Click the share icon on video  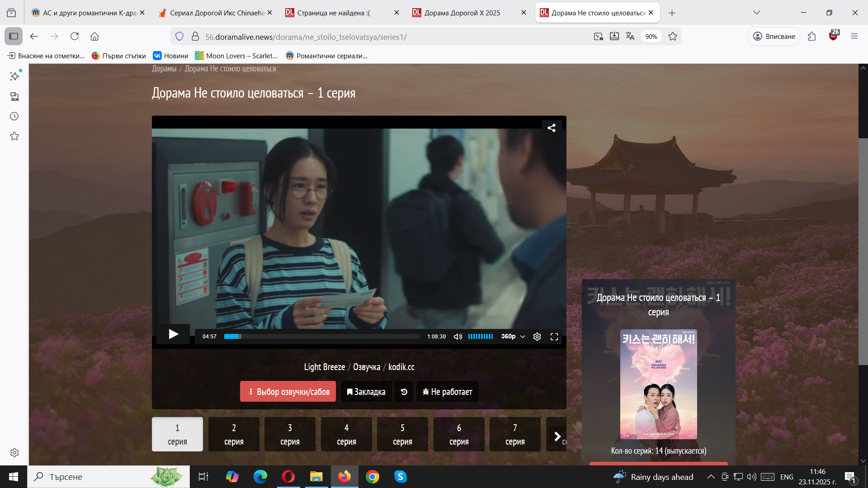[x=552, y=128]
